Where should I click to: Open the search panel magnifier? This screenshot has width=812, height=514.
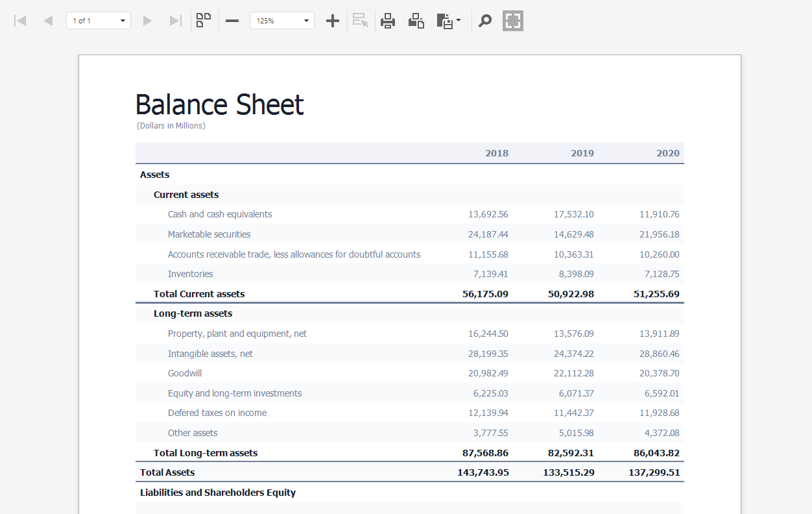pyautogui.click(x=485, y=21)
